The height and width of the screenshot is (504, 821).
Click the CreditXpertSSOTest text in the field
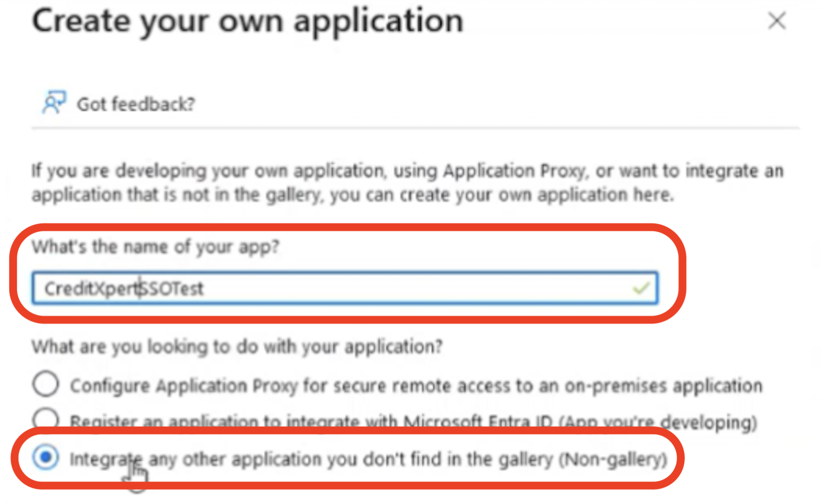[124, 289]
